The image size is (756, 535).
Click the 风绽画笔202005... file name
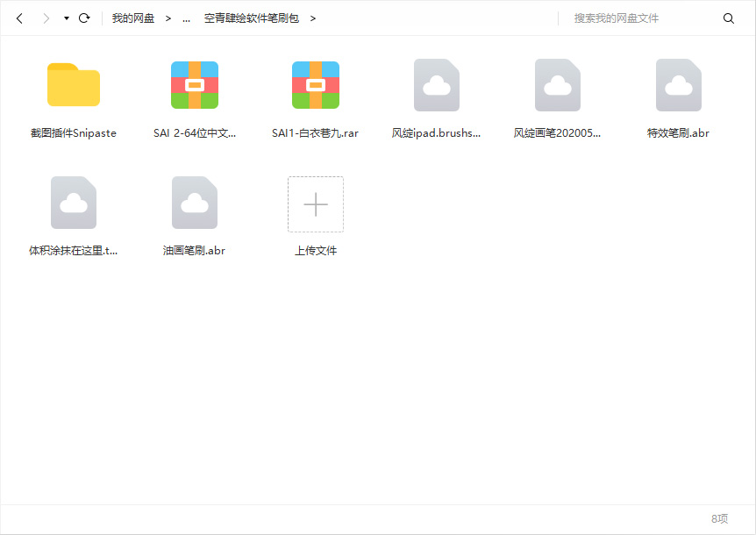558,133
